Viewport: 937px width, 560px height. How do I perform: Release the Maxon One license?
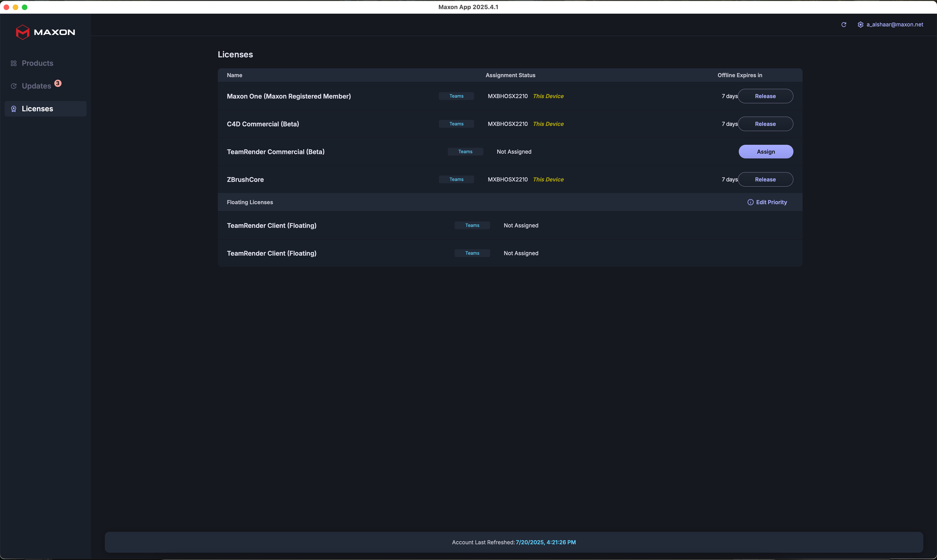765,96
